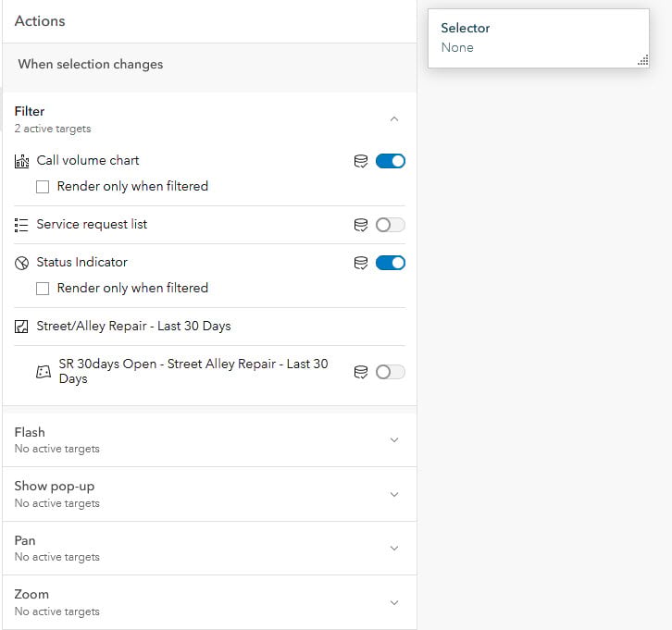Viewport: 672px width, 630px height.
Task: Click the Status Indicator pie icon
Action: point(21,263)
